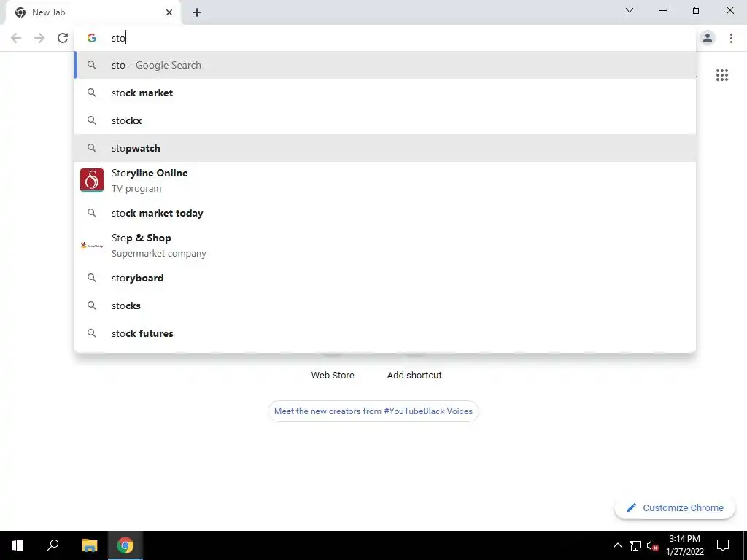Choose 'sto - Google Search' suggestion

tap(385, 65)
